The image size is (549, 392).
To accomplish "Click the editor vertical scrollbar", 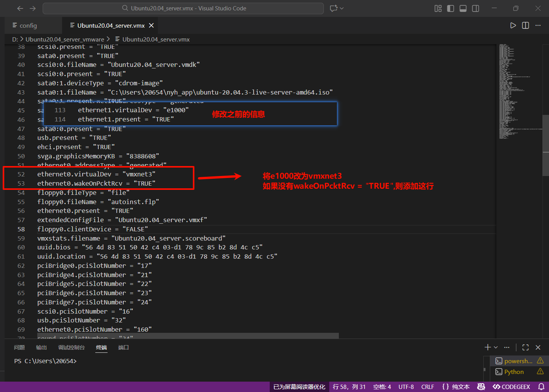I will coord(546,145).
